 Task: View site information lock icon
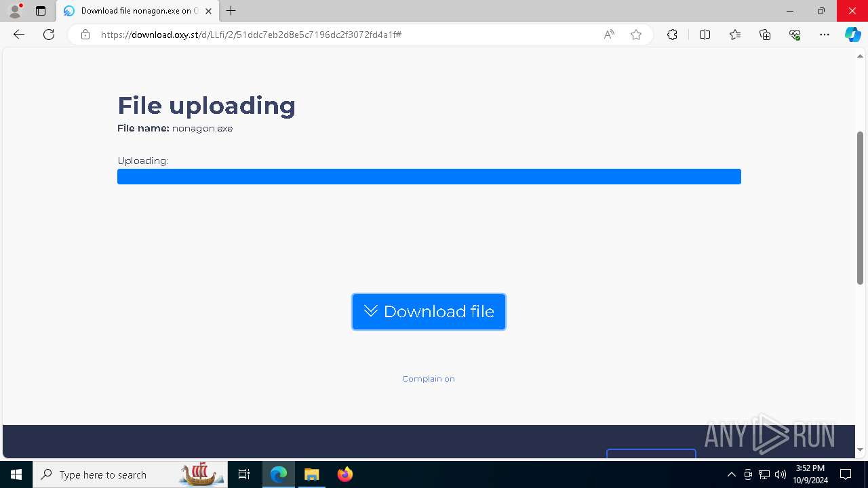click(x=85, y=35)
